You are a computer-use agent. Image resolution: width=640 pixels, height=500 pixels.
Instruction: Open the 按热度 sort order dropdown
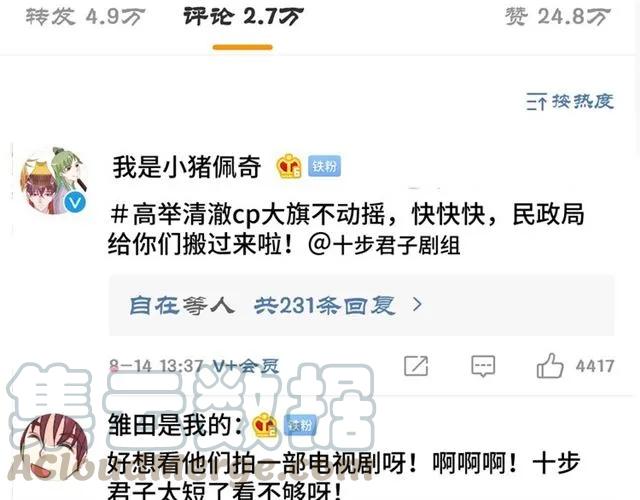[570, 102]
